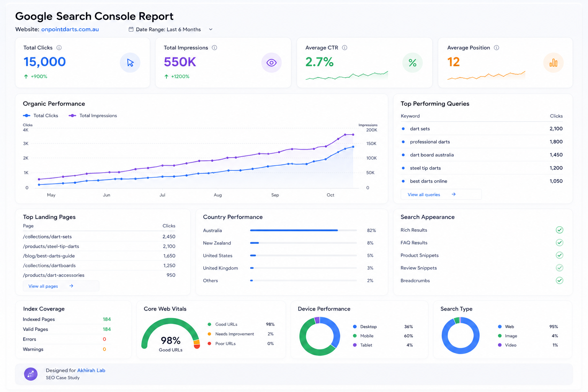Click the calendar icon beside Date Range
The height and width of the screenshot is (392, 588).
click(x=131, y=29)
